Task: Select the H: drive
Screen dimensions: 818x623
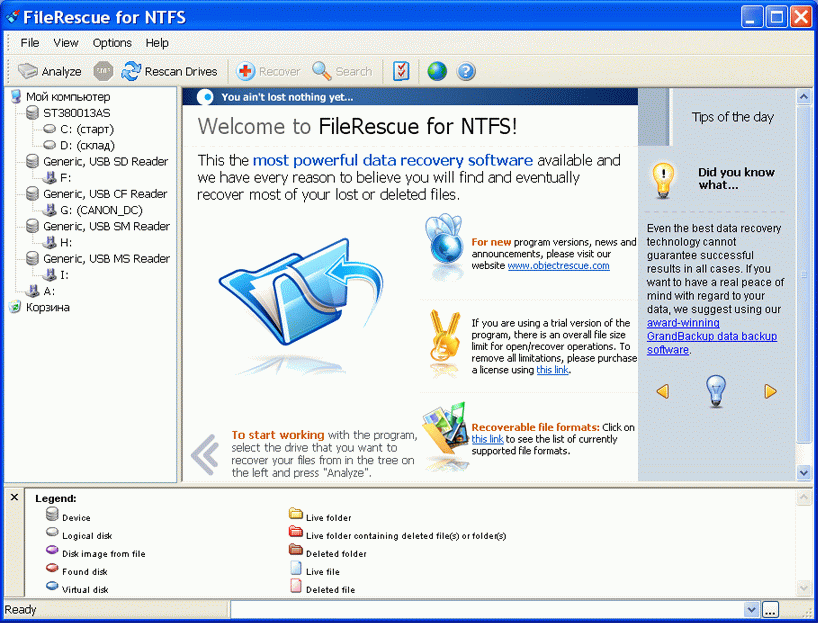Action: 66,242
